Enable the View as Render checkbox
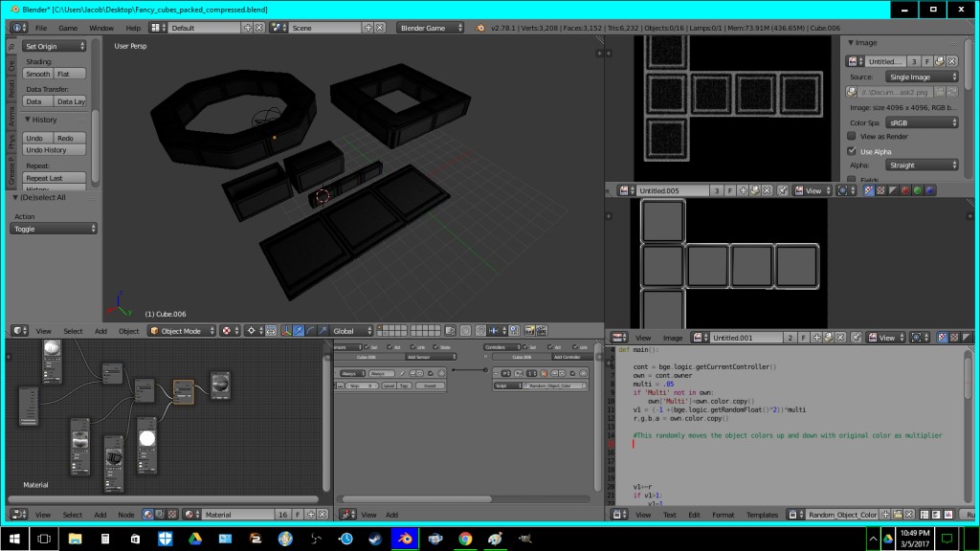The image size is (980, 551). (852, 137)
